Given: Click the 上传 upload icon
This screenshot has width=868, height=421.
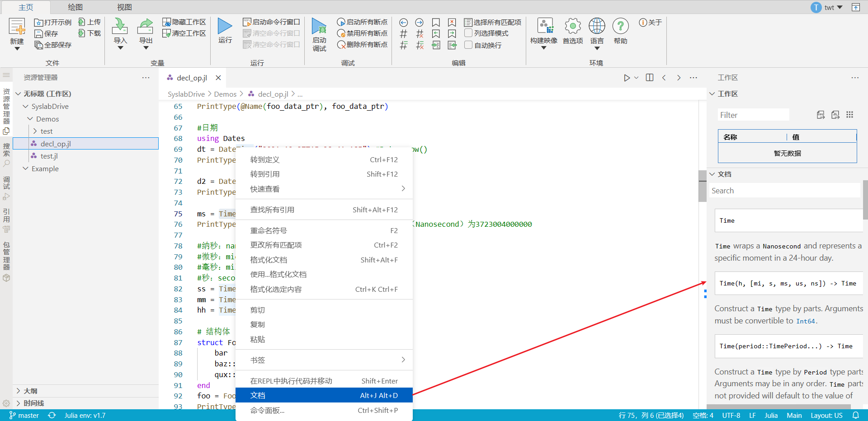Looking at the screenshot, I should click(82, 22).
